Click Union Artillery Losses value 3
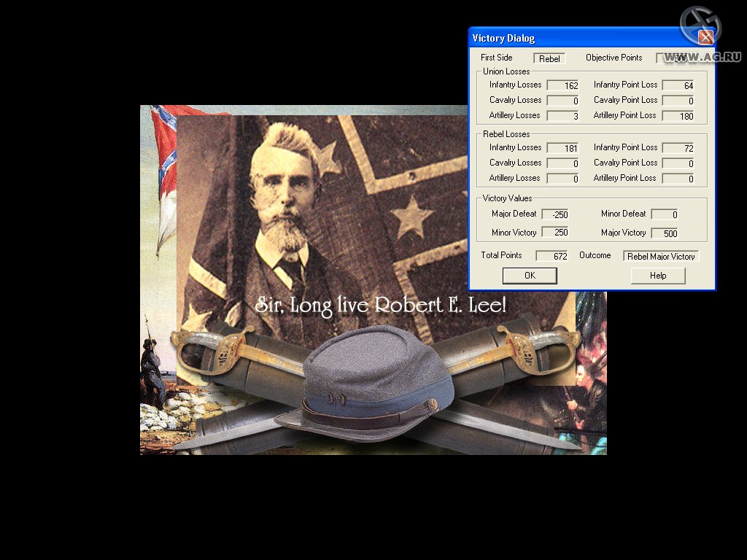 click(562, 116)
